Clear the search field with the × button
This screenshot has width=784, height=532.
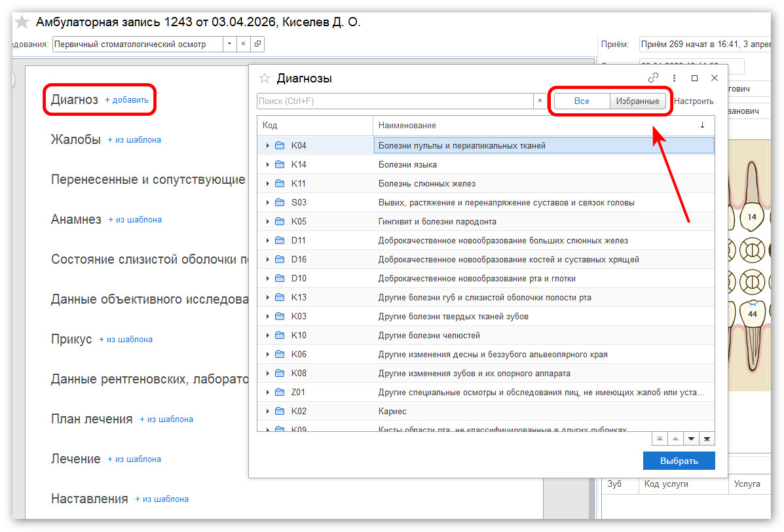click(x=540, y=101)
